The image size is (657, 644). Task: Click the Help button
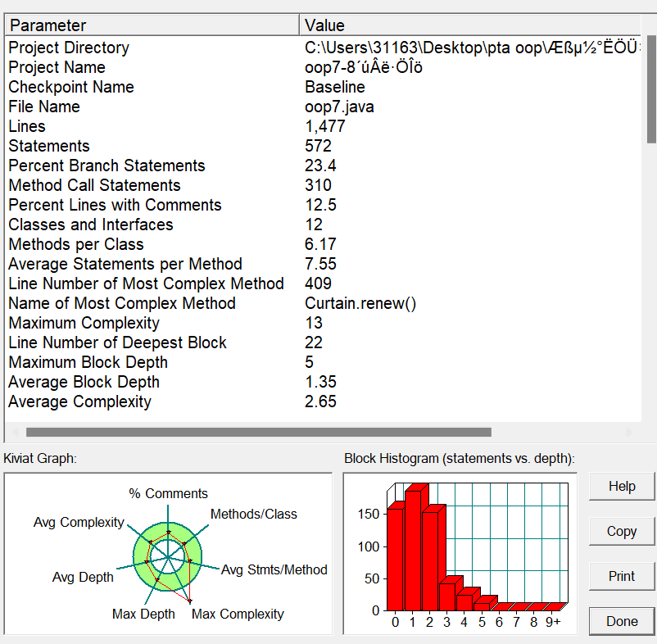click(x=622, y=487)
